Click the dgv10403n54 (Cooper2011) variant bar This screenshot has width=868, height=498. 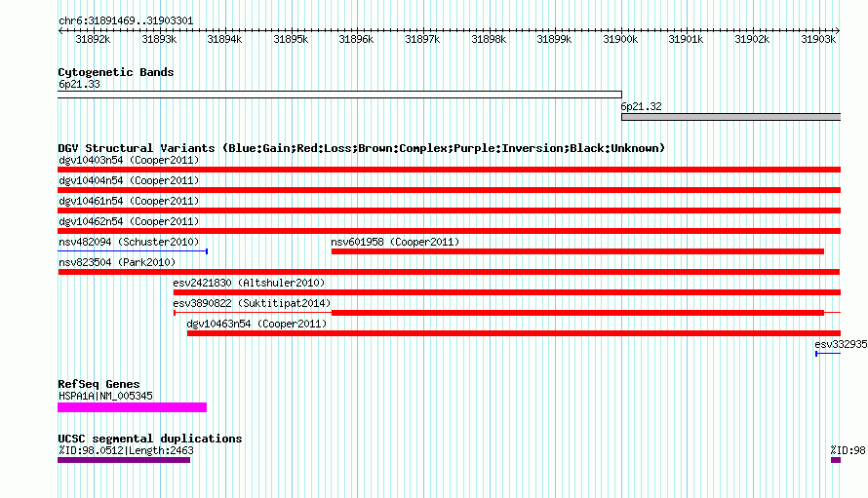[449, 170]
